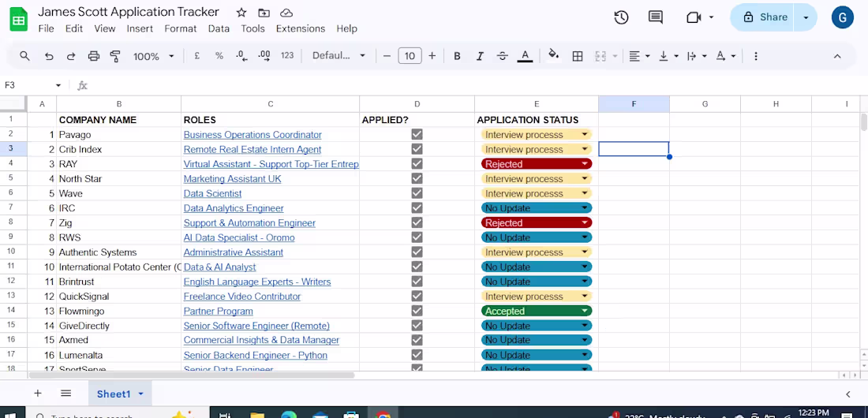Click the Undo arrow icon
Image resolution: width=868 pixels, height=418 pixels.
[49, 56]
